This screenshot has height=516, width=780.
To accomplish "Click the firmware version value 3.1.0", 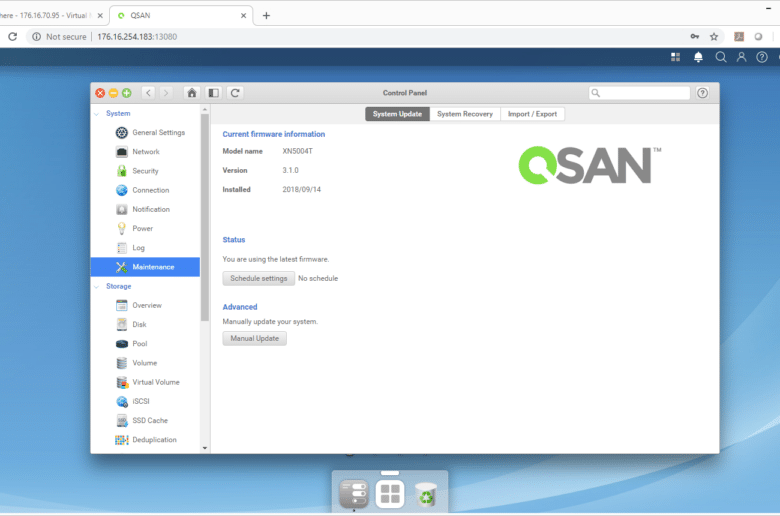I will click(291, 170).
